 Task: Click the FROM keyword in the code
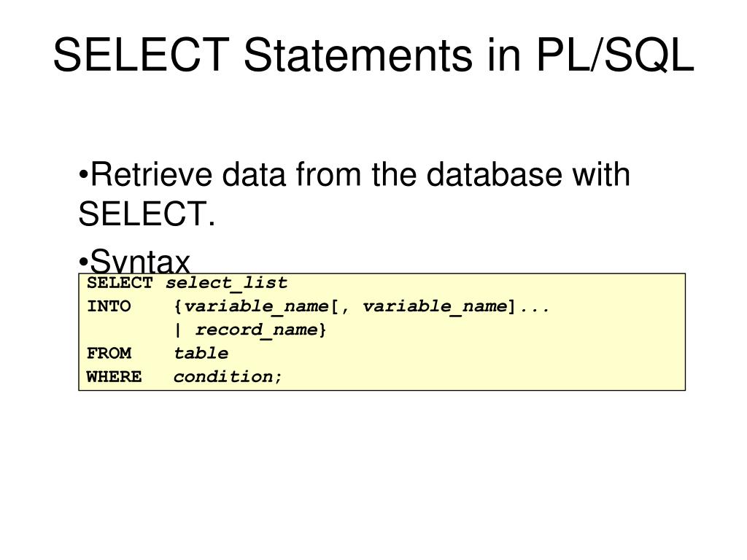tap(109, 353)
